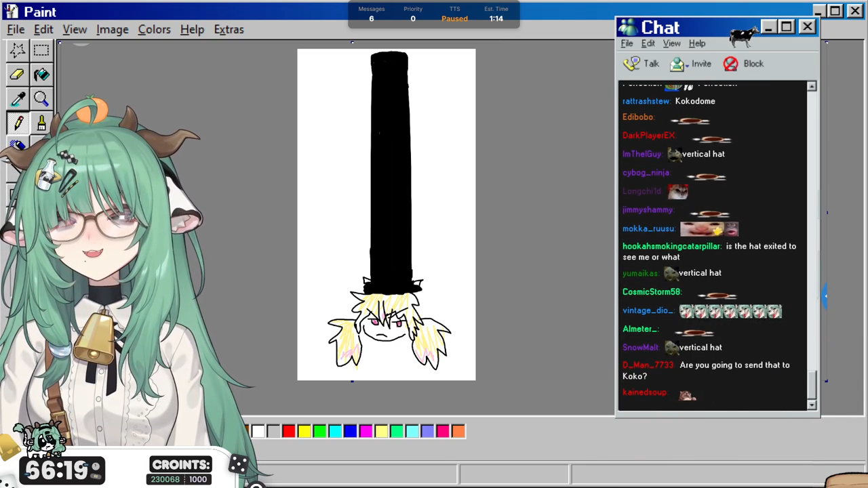The width and height of the screenshot is (868, 488).
Task: Open the Edit menu in Chat window
Action: (x=648, y=43)
